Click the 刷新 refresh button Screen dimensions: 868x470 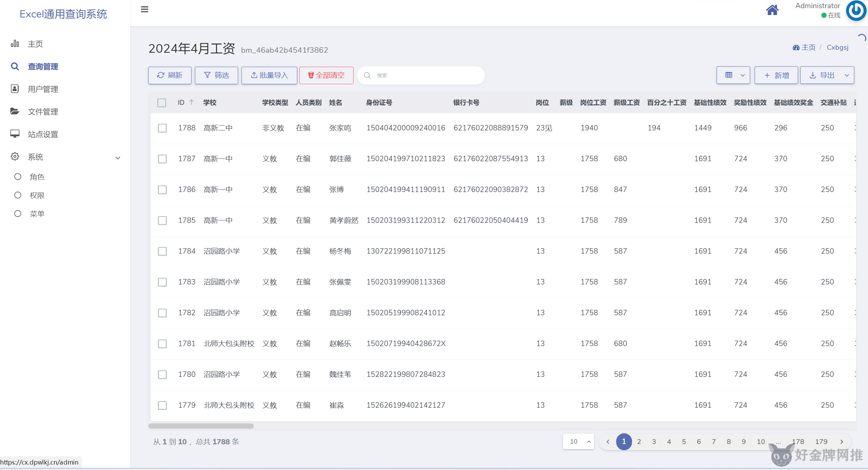pos(170,75)
